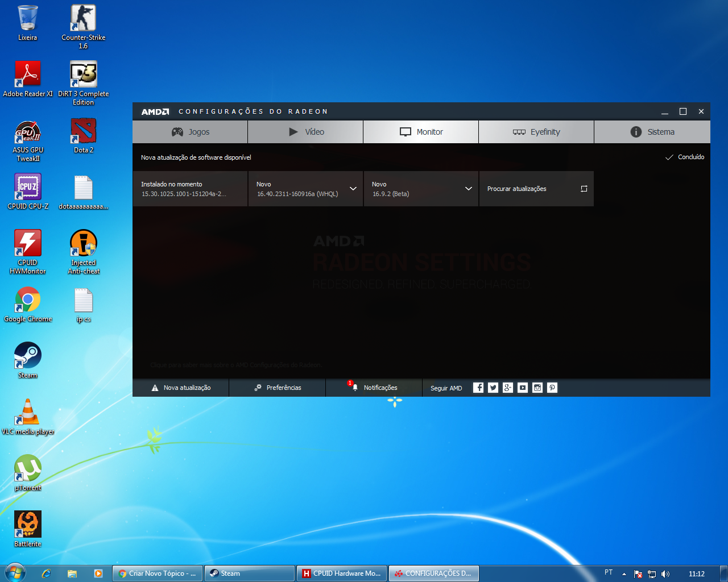
Task: Select the ip cs text file icon
Action: pos(83,305)
